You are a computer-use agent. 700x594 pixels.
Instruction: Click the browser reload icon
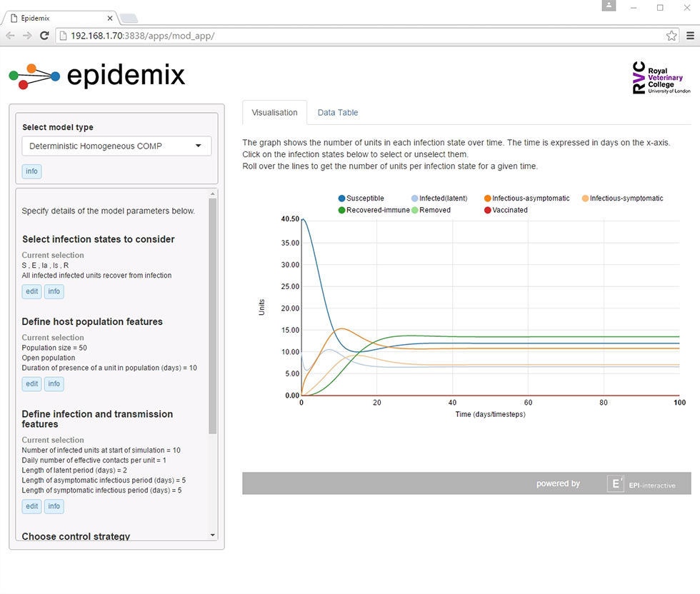44,36
